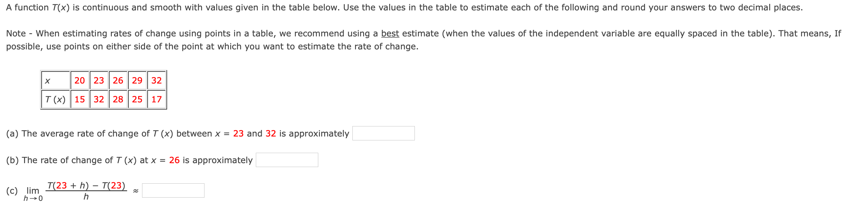This screenshot has width=868, height=208.
Task: Click the answer box for part (b)
Action: 286,161
